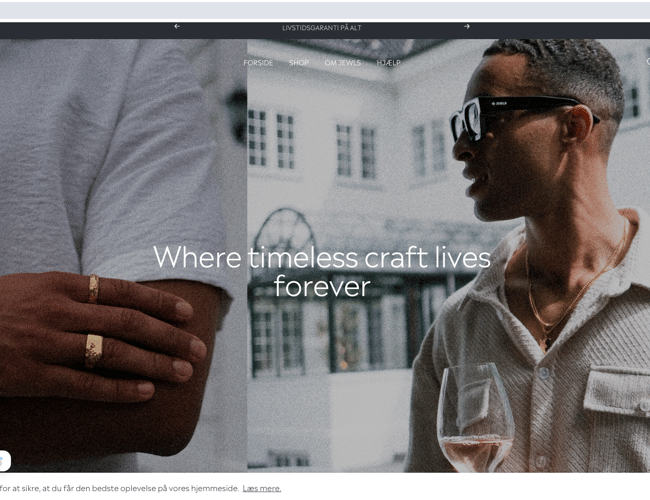
Task: Click the gold ring on the upper finger
Action: click(x=93, y=288)
